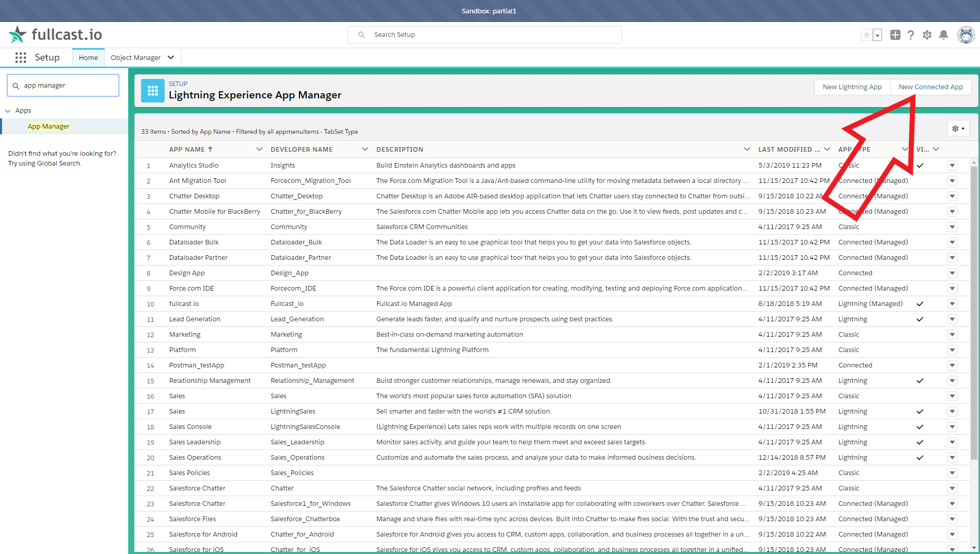Viewport: 980px width, 554px height.
Task: Open the list view settings gear
Action: [x=958, y=129]
